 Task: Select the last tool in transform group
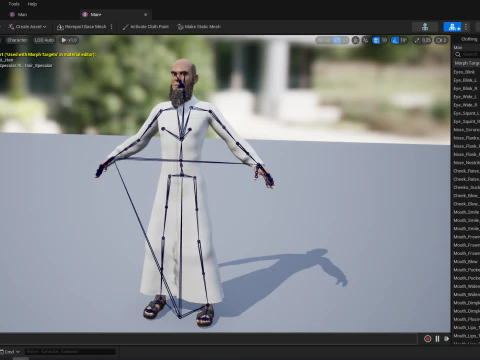(x=345, y=40)
